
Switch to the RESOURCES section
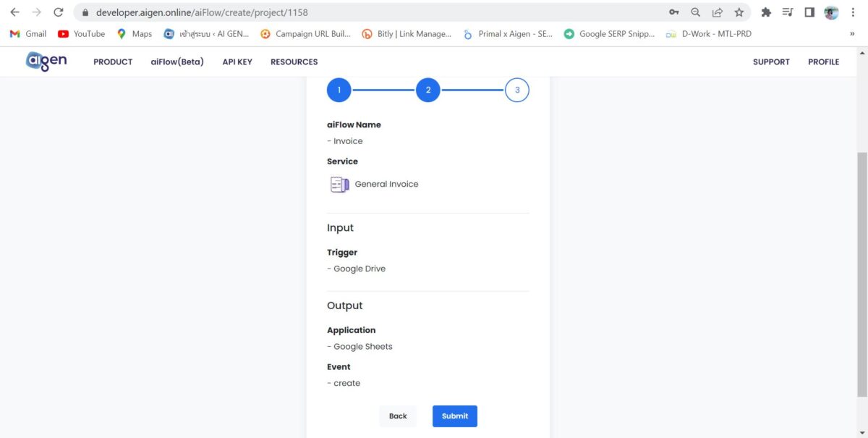pyautogui.click(x=294, y=62)
